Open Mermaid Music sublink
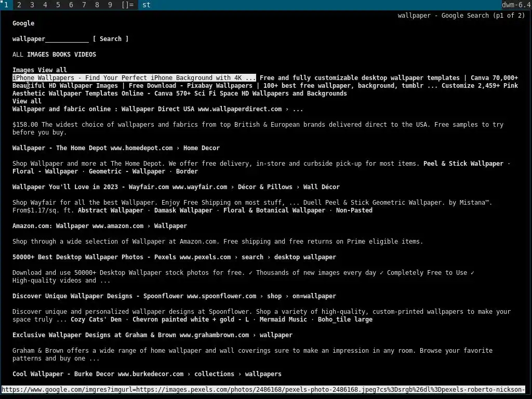Viewport: 532px width, 399px height. 283,320
